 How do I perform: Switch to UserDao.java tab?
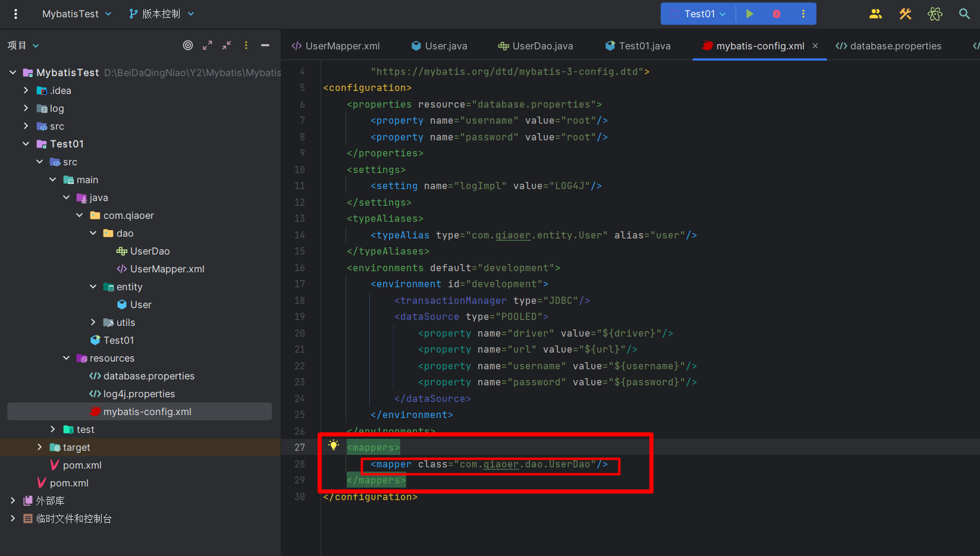coord(536,46)
